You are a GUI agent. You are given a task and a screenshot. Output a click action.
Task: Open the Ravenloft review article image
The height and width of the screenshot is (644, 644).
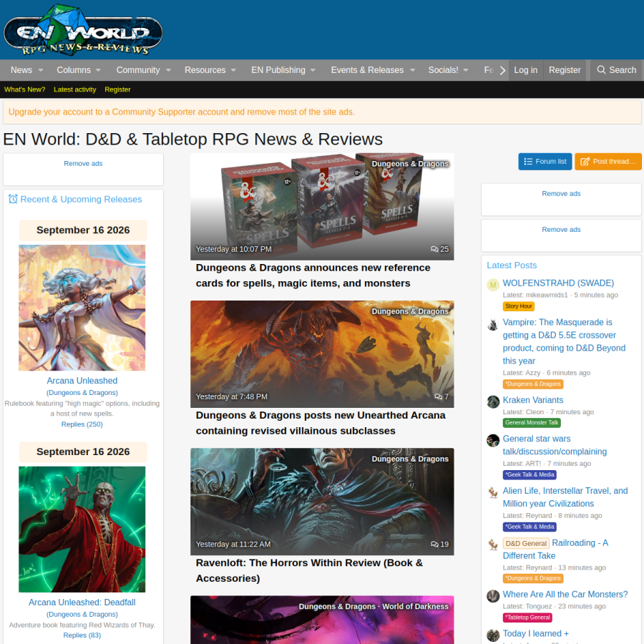tap(322, 502)
